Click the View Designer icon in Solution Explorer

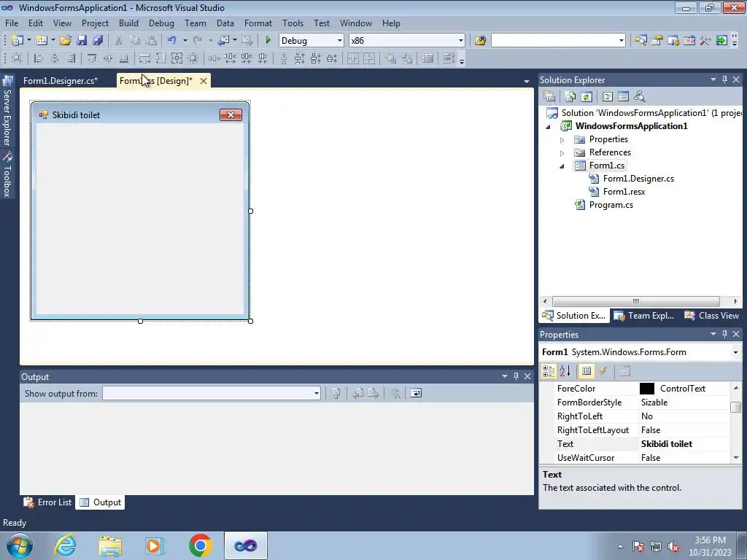[x=623, y=97]
